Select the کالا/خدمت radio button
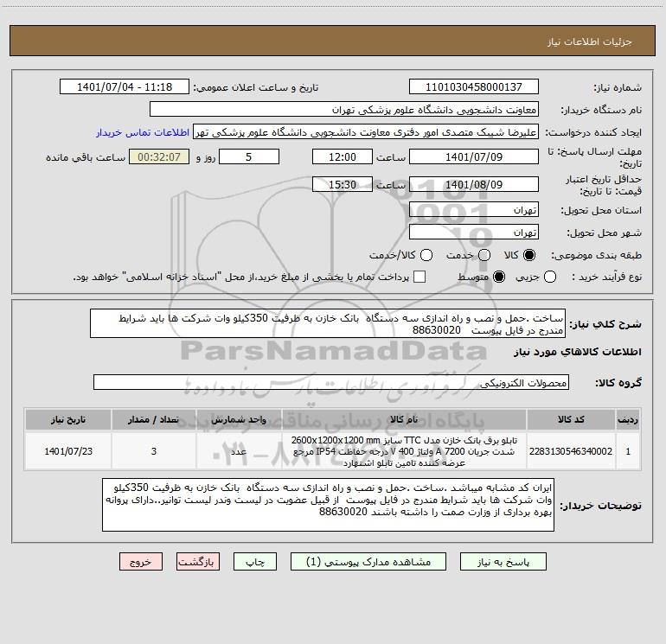 point(426,255)
